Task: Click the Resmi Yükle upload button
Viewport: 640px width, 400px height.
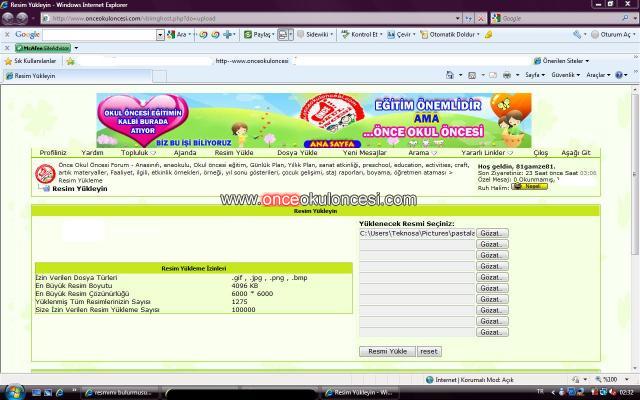Action: click(x=386, y=351)
